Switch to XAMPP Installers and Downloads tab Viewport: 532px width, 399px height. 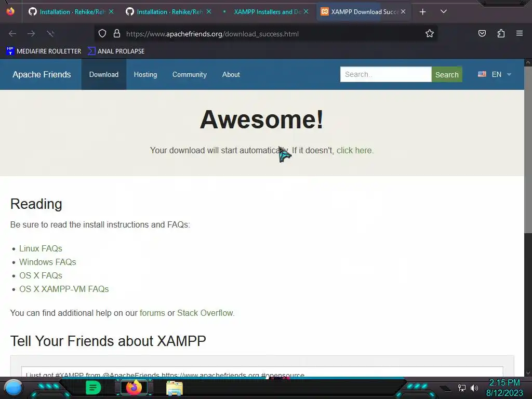265,12
